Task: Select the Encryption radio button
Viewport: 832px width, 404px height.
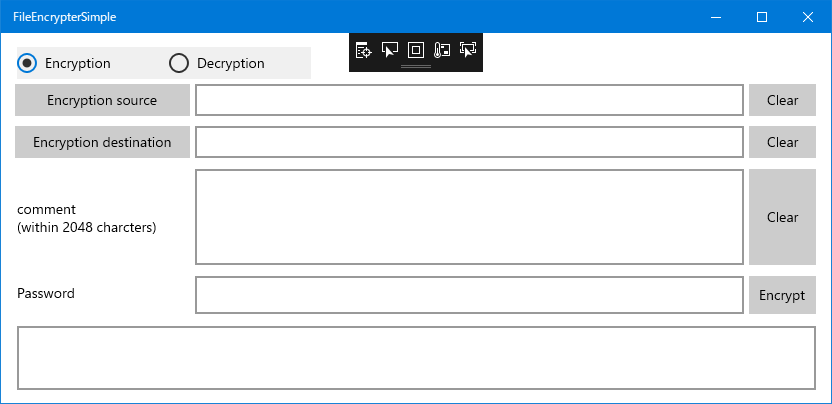Action: 64,63
